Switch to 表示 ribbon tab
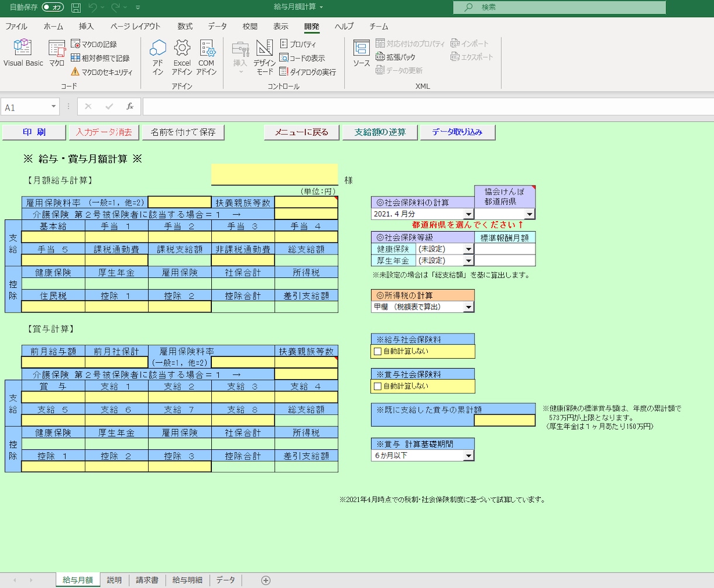Viewport: 714px width, 588px height. click(x=280, y=26)
